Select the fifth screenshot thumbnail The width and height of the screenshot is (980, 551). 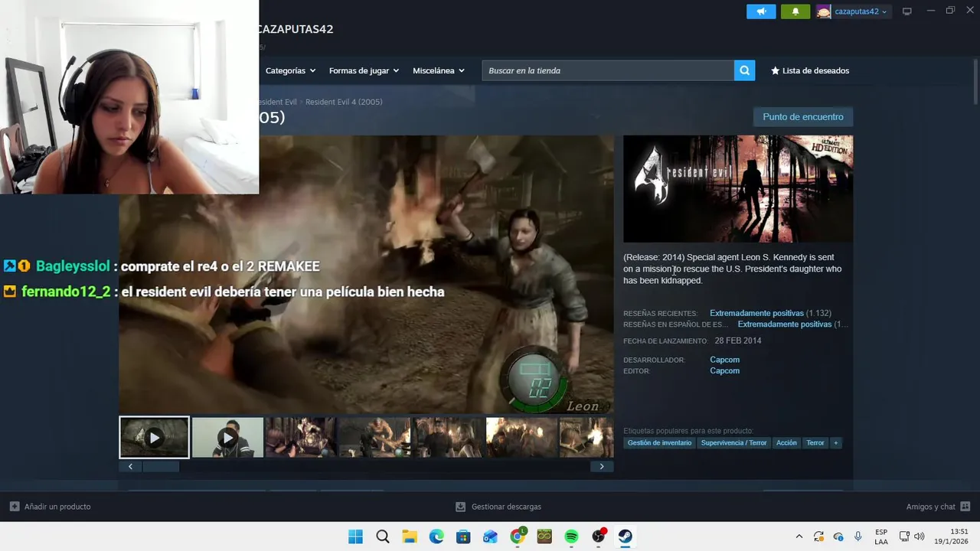tap(448, 438)
